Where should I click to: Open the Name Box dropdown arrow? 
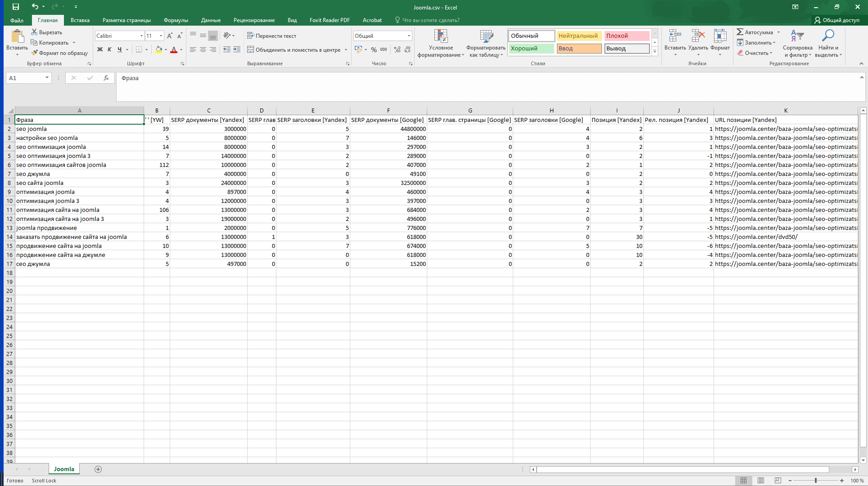(x=47, y=78)
